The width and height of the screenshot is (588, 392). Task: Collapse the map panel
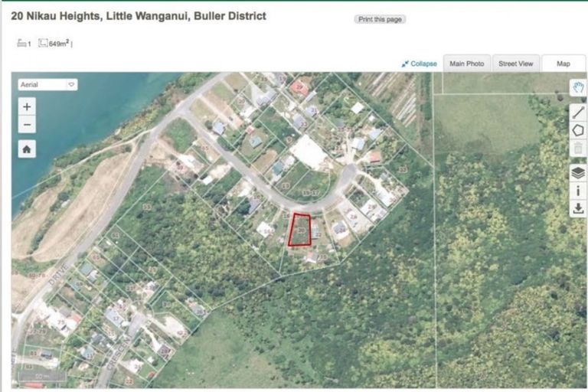pyautogui.click(x=419, y=64)
